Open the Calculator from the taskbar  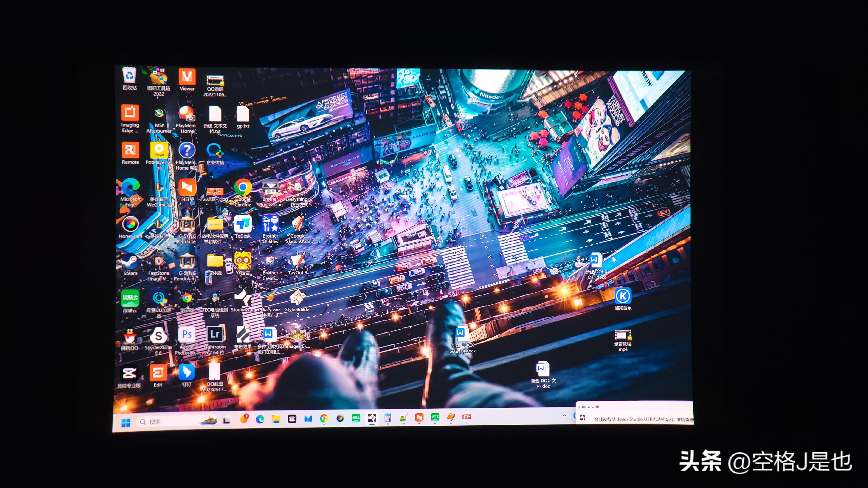pyautogui.click(x=387, y=418)
